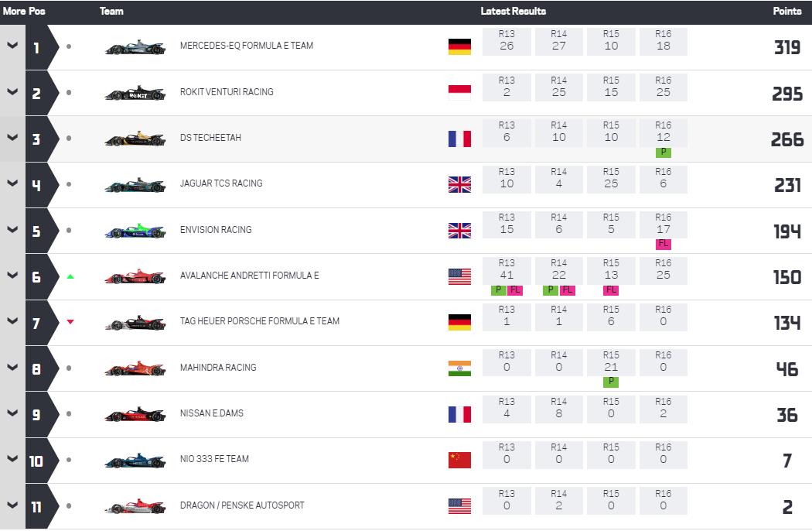This screenshot has height=531, width=812.
Task: Click German flag beside Mercedes-EQ
Action: [x=460, y=46]
